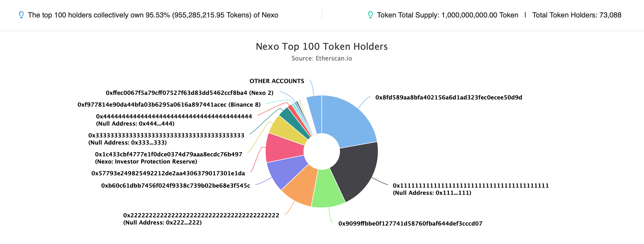
Task: Click the 0x8fd589aa8bfa address label
Action: (449, 97)
